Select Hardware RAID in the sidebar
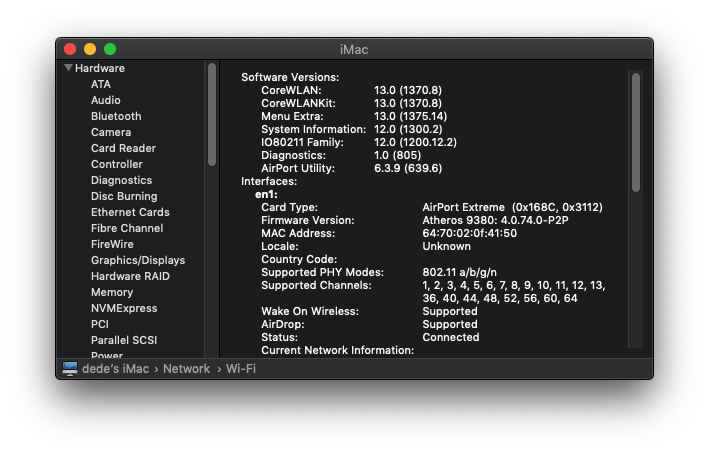The height and width of the screenshot is (453, 709). (x=130, y=276)
